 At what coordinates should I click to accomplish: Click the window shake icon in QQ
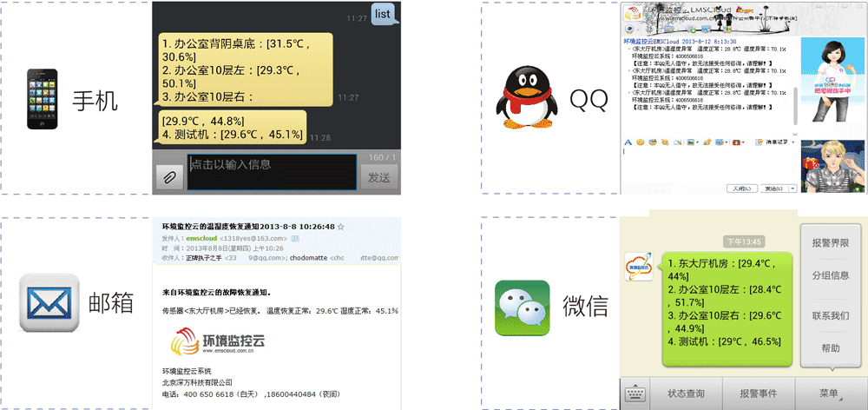(x=665, y=142)
